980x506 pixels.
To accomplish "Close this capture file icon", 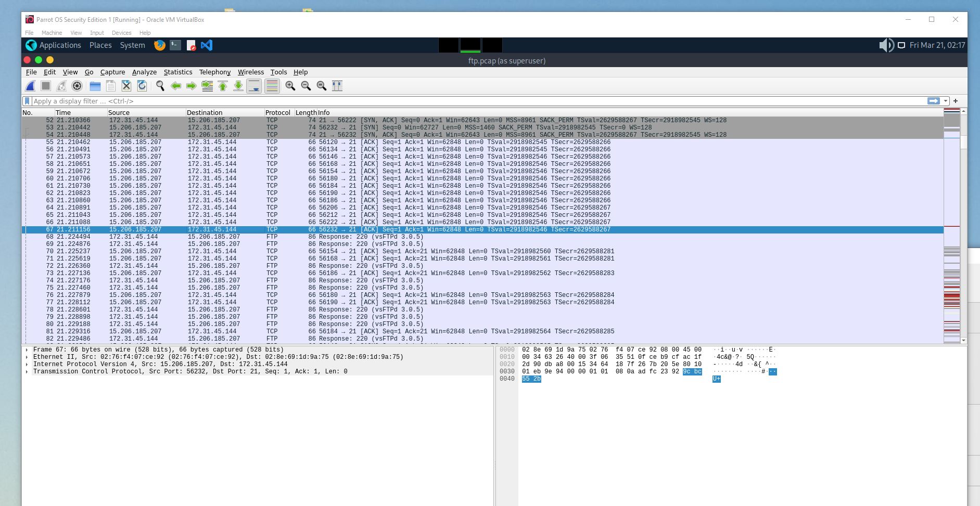I will pos(126,86).
